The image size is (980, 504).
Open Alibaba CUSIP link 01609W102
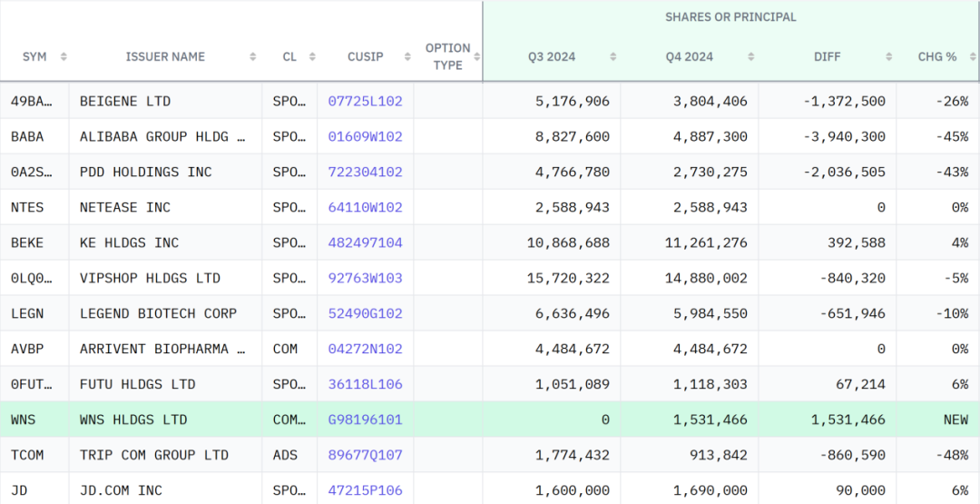coord(365,136)
